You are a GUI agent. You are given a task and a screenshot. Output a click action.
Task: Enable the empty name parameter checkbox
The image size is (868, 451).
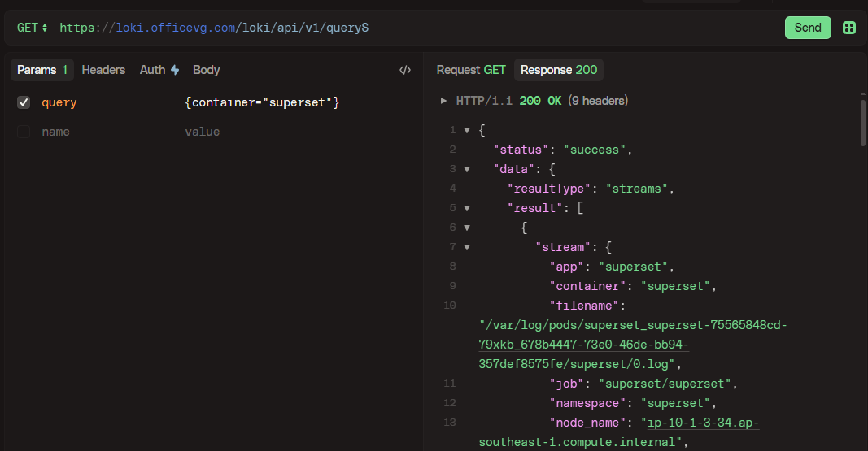24,132
